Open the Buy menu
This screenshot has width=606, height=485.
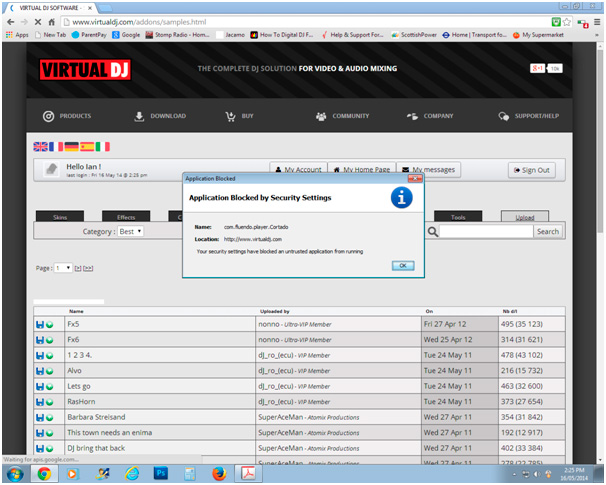(240, 116)
